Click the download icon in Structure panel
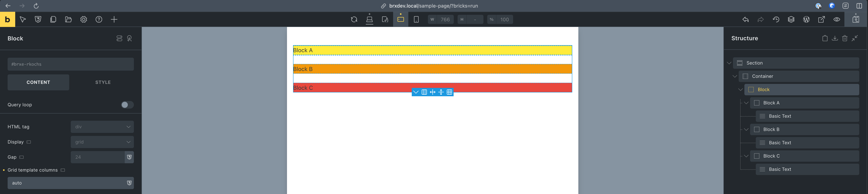Screen dimensions: 868x194 tap(835, 38)
